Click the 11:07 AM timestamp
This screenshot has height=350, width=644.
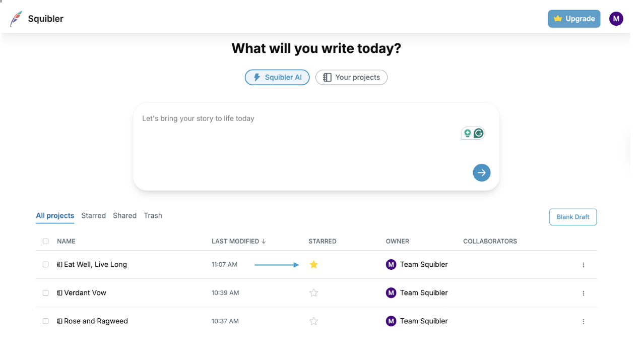pos(224,264)
